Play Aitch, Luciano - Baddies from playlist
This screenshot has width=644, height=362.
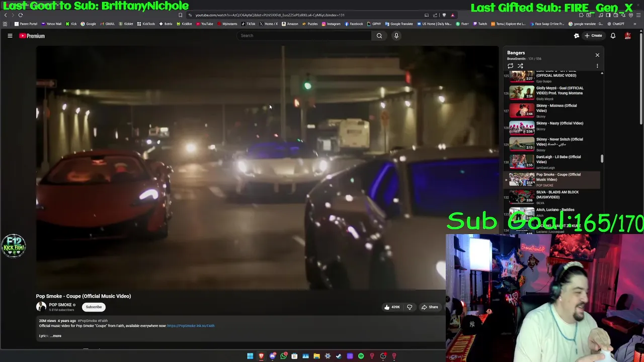[552, 213]
